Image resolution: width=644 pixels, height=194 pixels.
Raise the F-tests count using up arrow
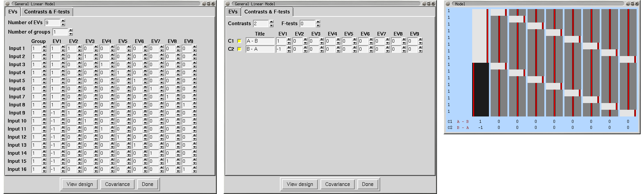coord(318,22)
